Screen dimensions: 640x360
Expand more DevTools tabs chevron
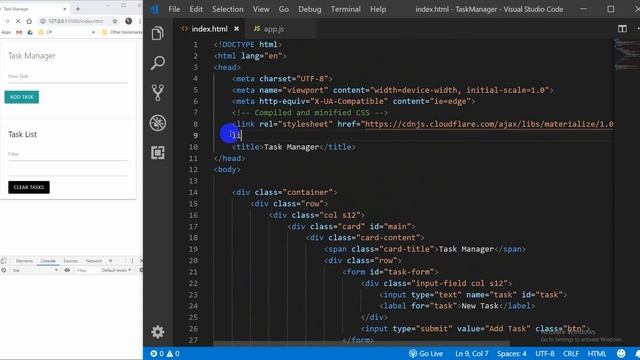110,260
